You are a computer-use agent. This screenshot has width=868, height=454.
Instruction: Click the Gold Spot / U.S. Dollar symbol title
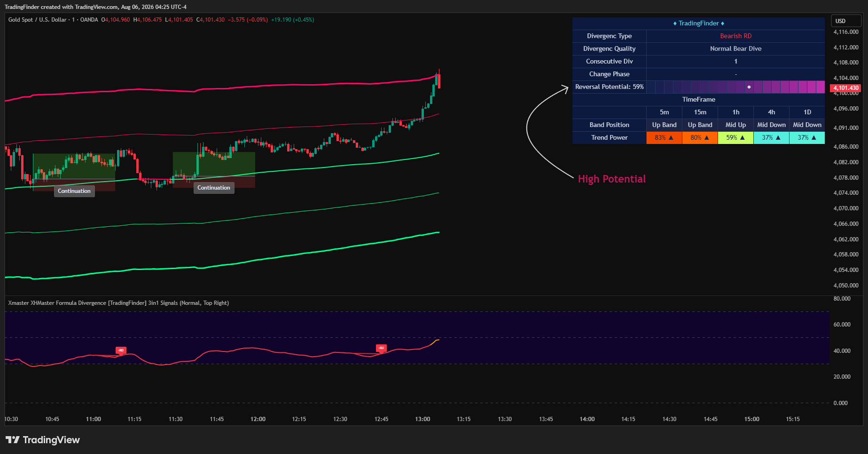[x=53, y=20]
